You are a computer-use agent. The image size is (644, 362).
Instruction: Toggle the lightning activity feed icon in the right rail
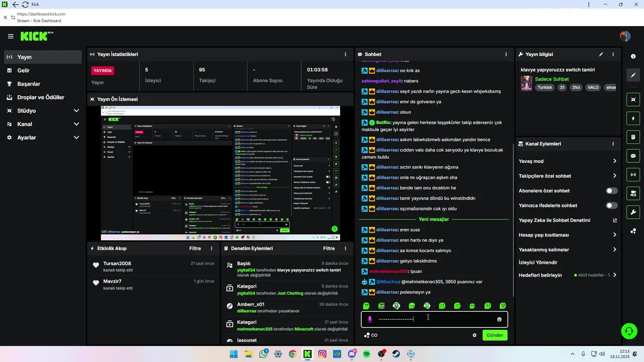tap(633, 119)
